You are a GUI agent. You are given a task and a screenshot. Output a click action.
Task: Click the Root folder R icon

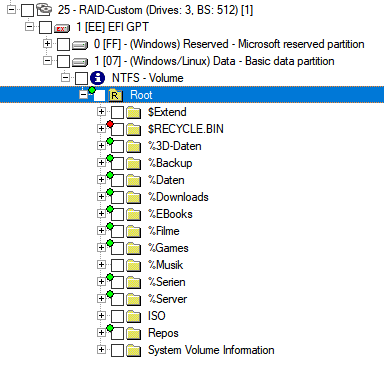point(115,96)
